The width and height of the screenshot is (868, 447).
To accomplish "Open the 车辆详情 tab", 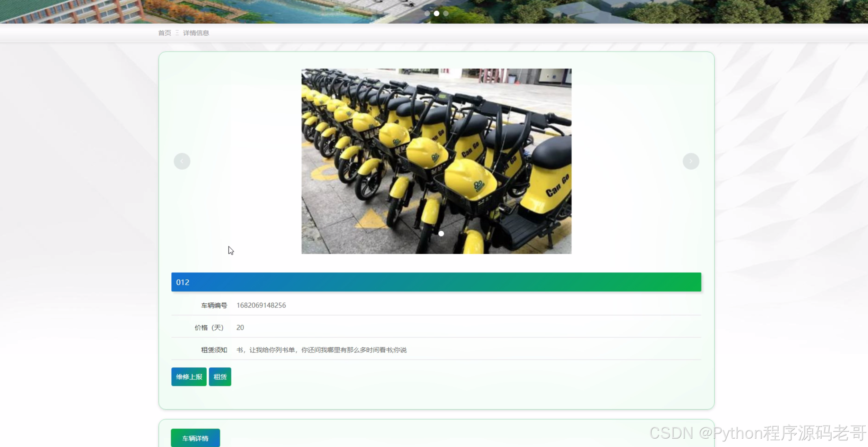I will click(195, 438).
